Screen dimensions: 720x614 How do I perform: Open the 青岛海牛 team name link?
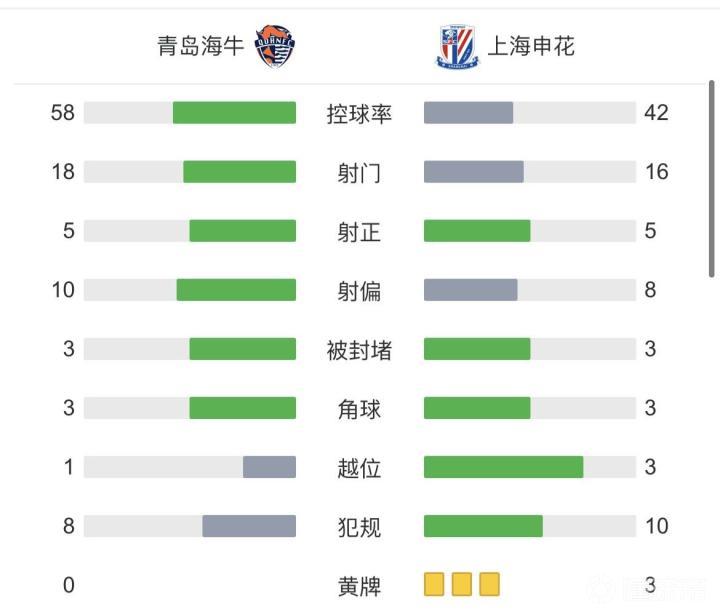(200, 46)
